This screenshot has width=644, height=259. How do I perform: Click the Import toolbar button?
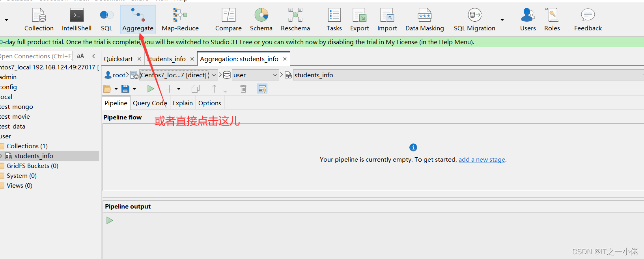tap(387, 20)
